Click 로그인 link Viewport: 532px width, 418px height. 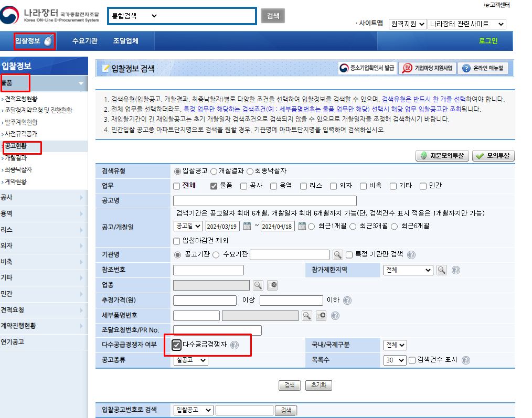(488, 41)
